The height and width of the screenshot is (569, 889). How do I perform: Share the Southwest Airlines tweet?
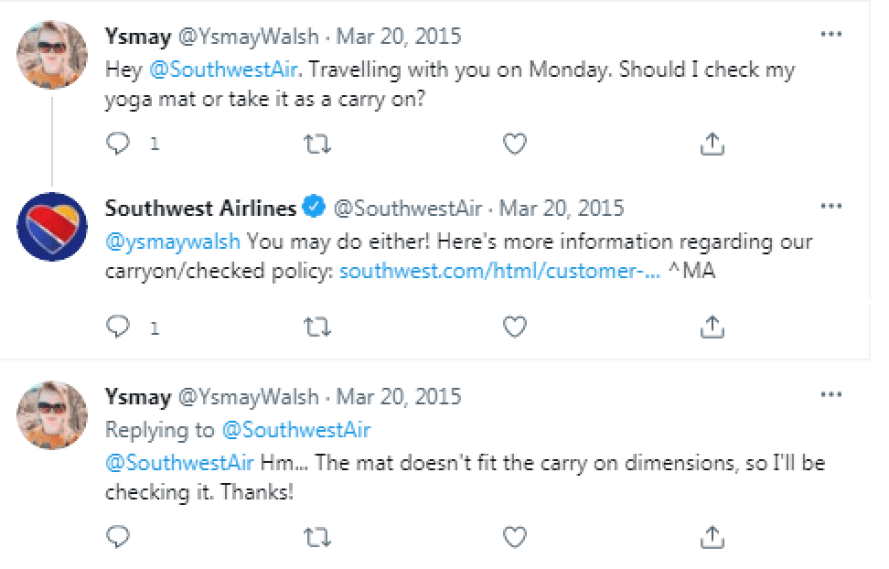coord(712,327)
